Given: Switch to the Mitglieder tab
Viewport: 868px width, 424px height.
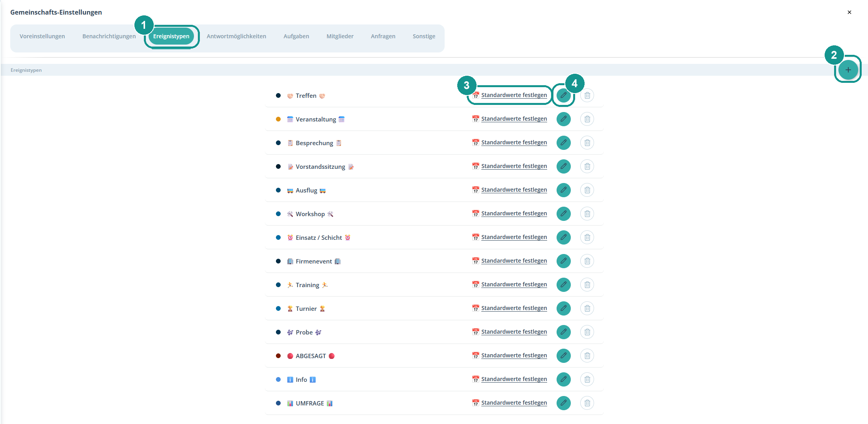Looking at the screenshot, I should click(x=340, y=36).
